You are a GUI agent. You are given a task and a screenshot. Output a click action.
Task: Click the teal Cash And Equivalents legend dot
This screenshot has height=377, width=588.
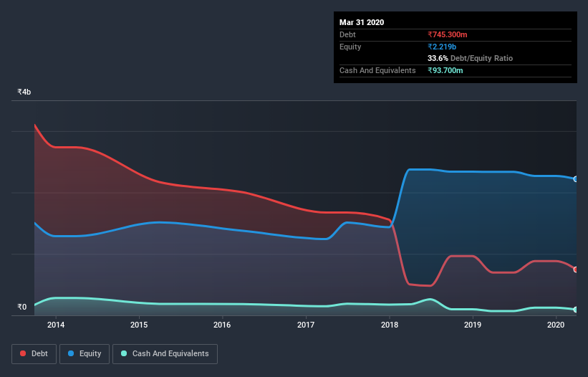(x=124, y=353)
